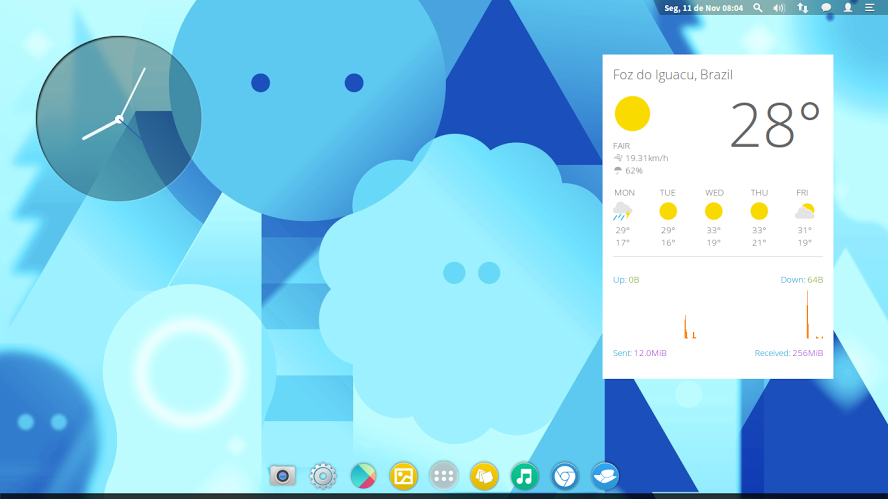Click the WED day label
The image size is (888, 499).
[714, 193]
